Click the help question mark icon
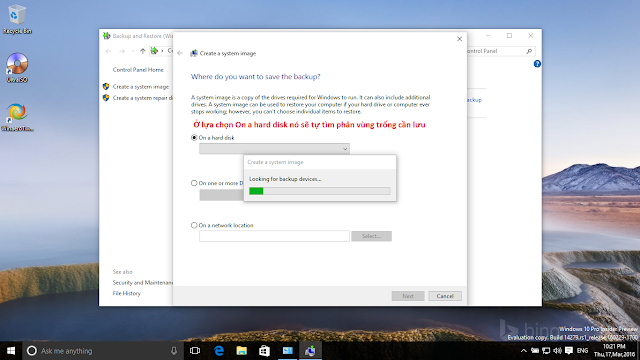 click(x=537, y=64)
